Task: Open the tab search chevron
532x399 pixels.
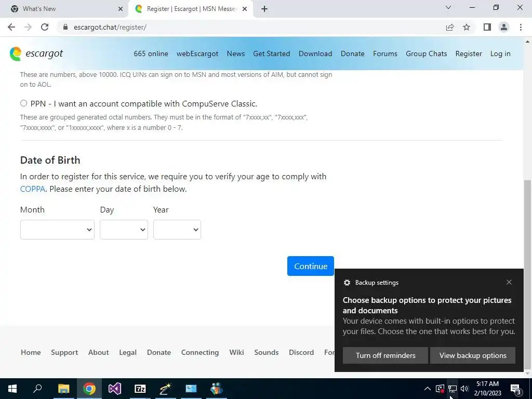Action: (x=448, y=7)
